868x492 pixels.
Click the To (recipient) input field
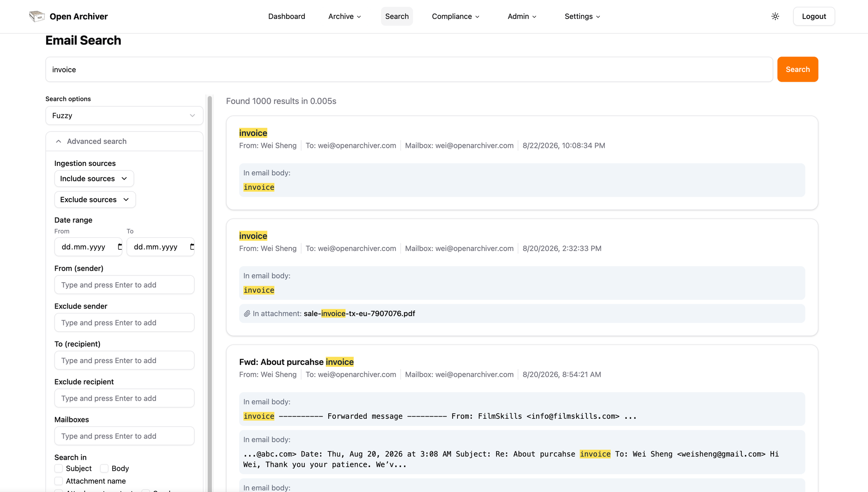[x=124, y=360]
